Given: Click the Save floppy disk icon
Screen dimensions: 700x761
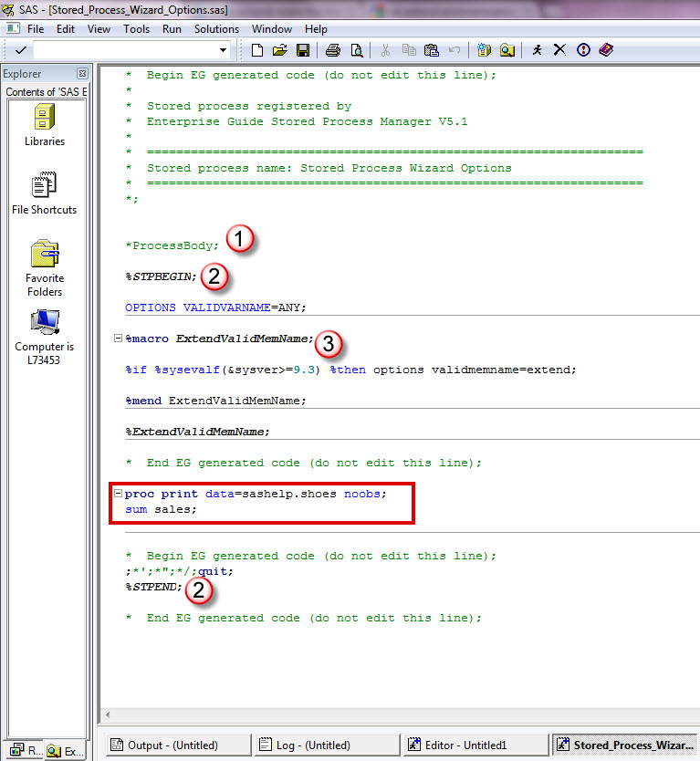Looking at the screenshot, I should point(303,50).
